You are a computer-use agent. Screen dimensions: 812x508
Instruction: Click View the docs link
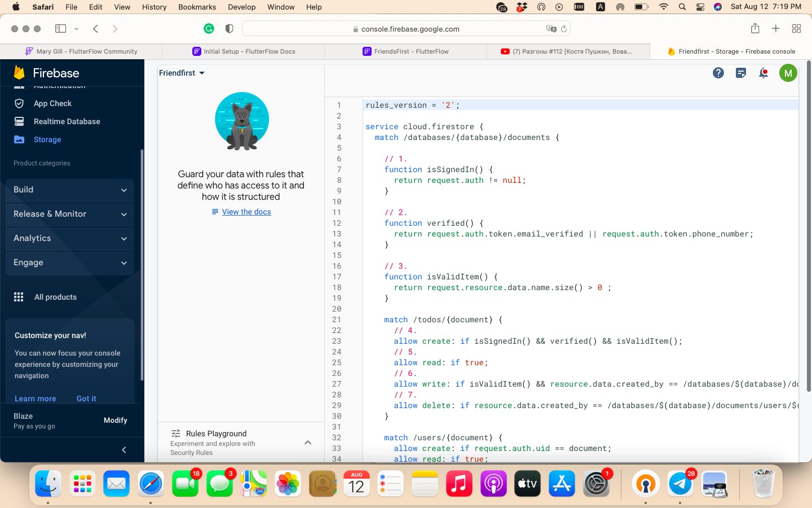(246, 212)
